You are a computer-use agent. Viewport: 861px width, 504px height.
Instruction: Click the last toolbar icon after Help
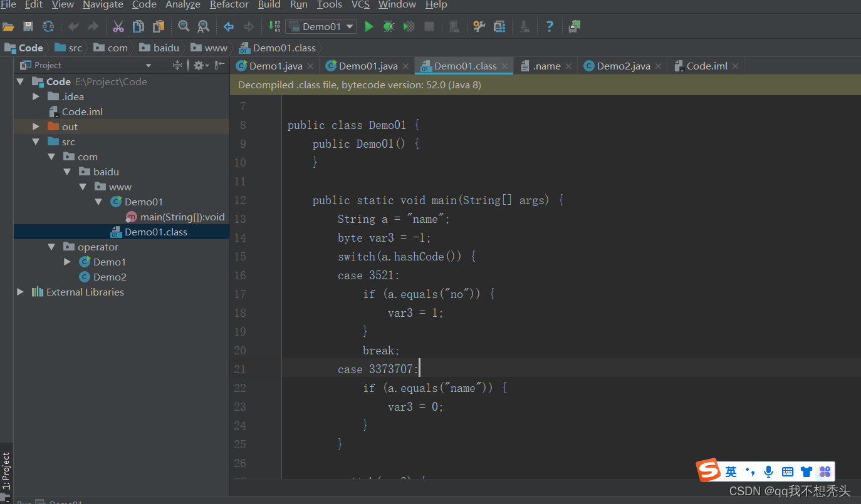pyautogui.click(x=575, y=26)
